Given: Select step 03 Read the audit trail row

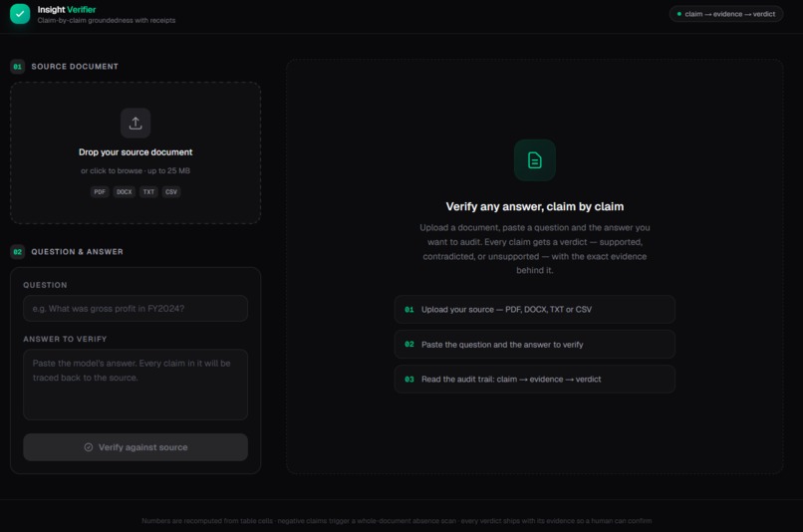Looking at the screenshot, I should pos(535,379).
